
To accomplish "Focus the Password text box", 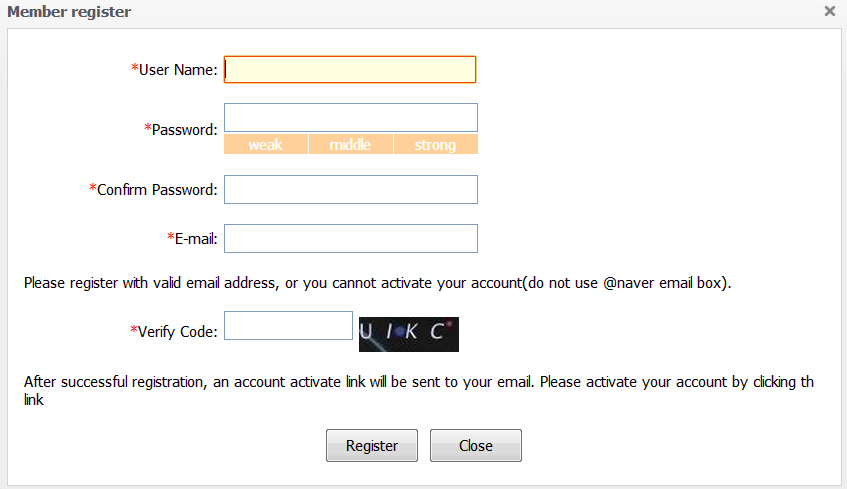I will point(350,118).
